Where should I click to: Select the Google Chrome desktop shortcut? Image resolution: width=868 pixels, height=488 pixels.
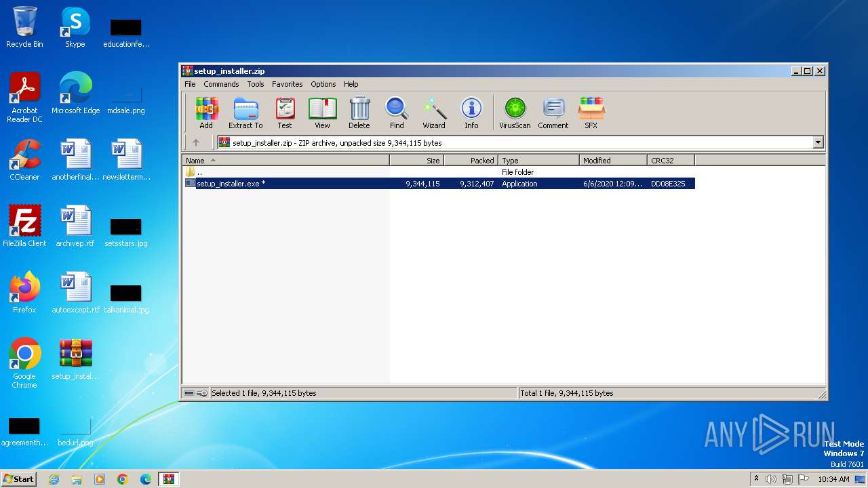coord(24,363)
